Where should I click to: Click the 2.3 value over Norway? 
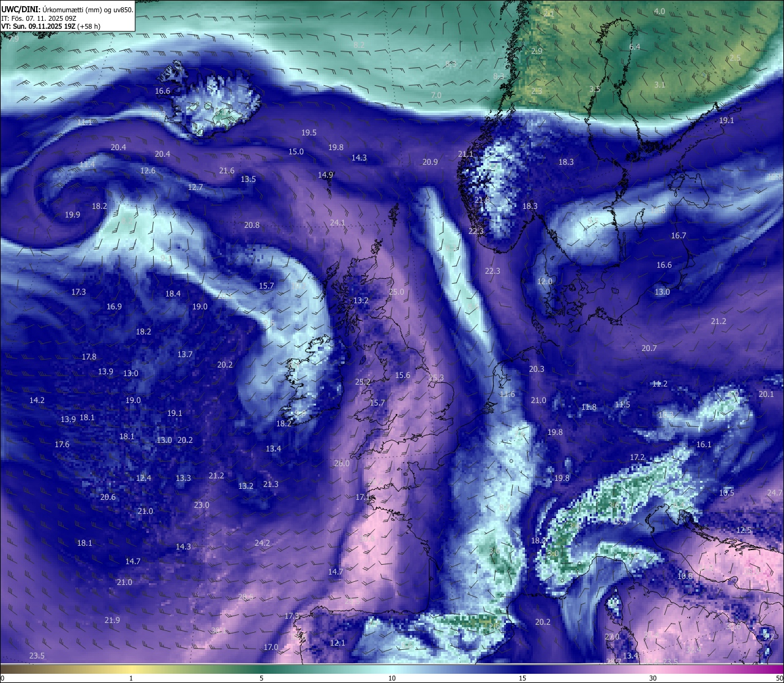click(x=537, y=91)
